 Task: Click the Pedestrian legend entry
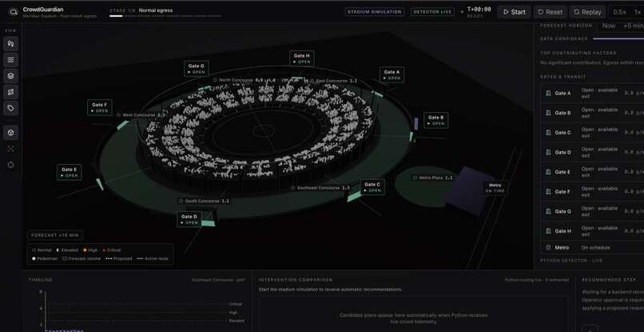(46, 258)
